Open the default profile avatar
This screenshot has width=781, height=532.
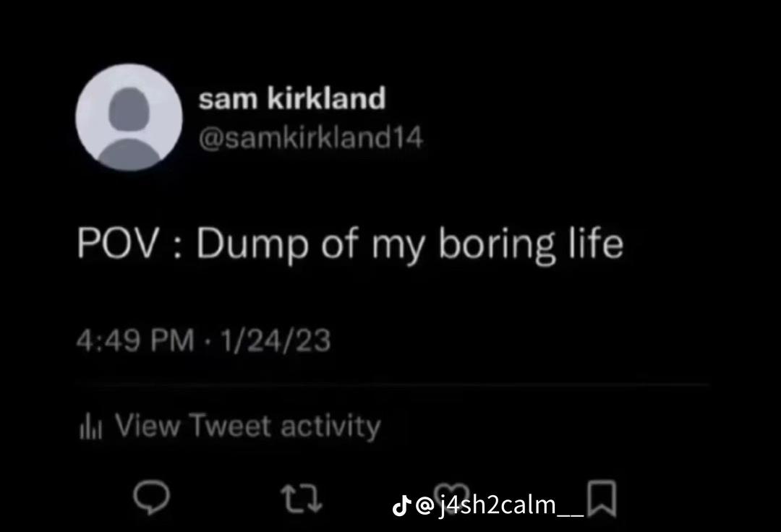tap(129, 117)
